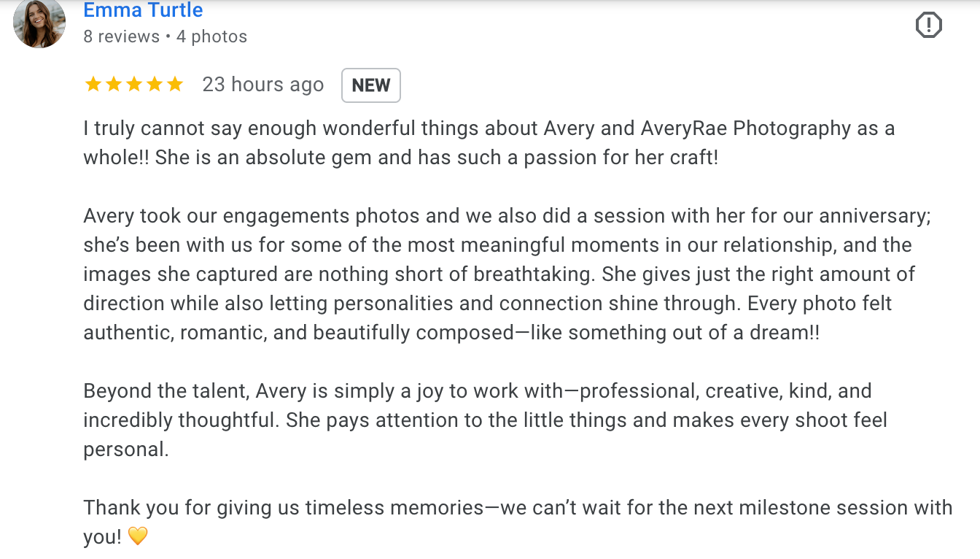Image resolution: width=980 pixels, height=559 pixels.
Task: Click the report icon to expand report options
Action: 929,24
